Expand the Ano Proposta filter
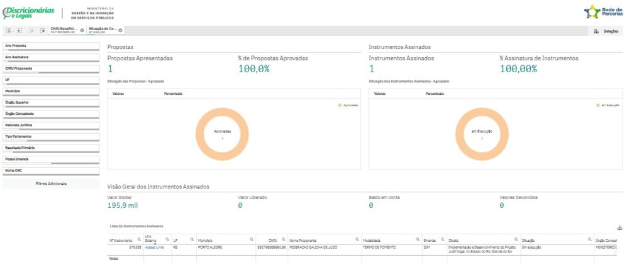The width and height of the screenshot is (644, 265). (x=51, y=46)
